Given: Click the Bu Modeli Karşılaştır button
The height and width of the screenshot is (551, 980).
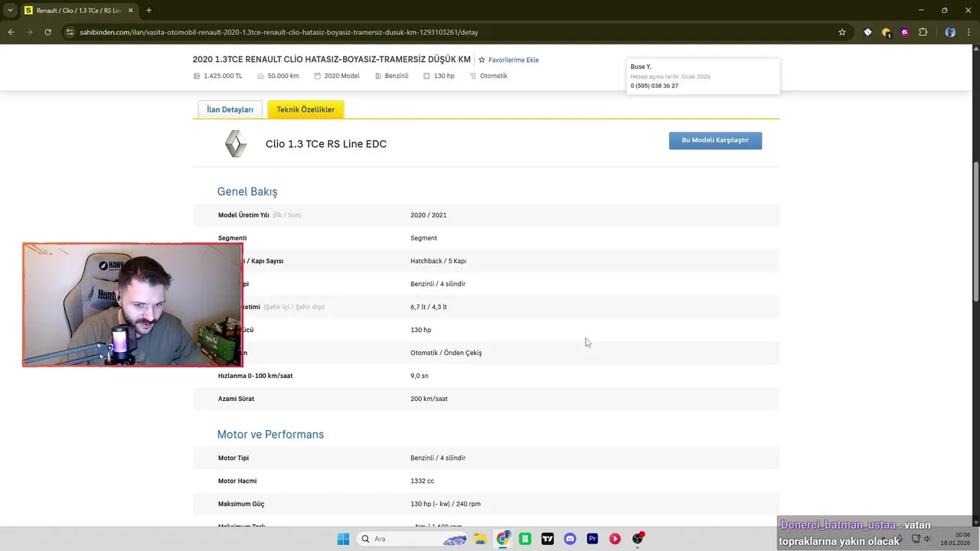Looking at the screenshot, I should (715, 141).
